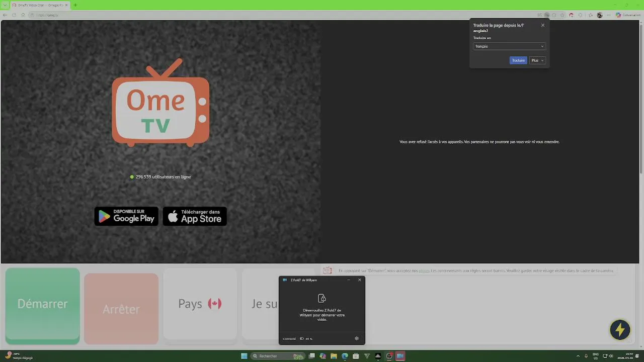Switch to the Chrome taskbar icon

click(x=389, y=356)
